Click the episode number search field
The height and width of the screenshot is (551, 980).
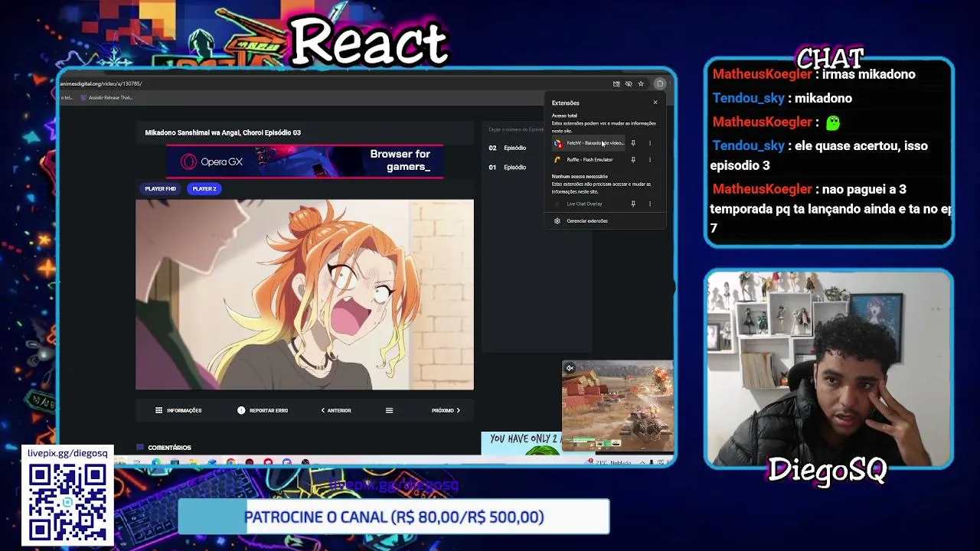pyautogui.click(x=514, y=129)
